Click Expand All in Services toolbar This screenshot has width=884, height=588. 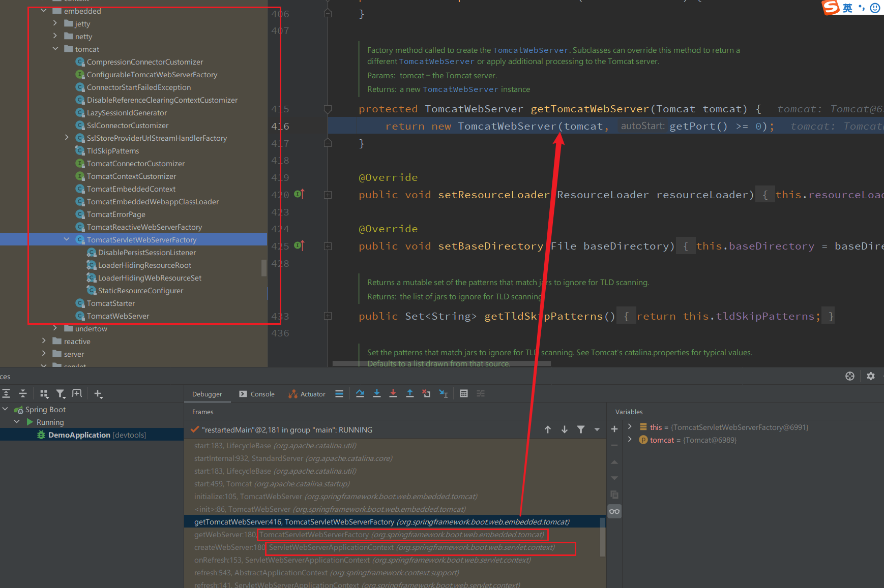[6, 393]
